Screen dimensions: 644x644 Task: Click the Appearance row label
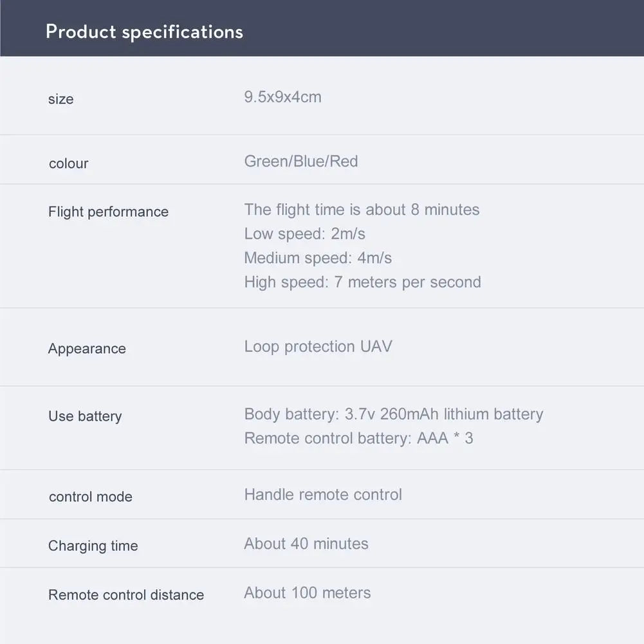click(87, 349)
